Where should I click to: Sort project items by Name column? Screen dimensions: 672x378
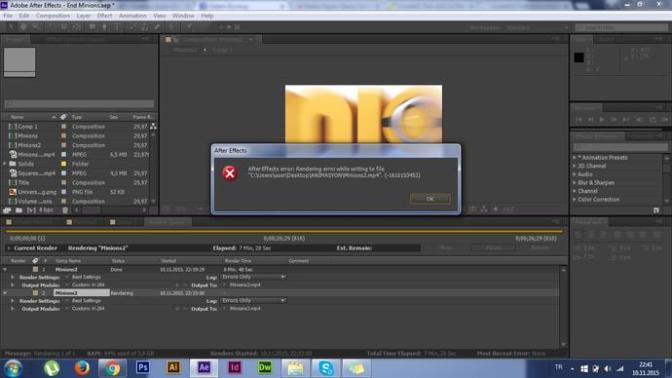[x=17, y=117]
